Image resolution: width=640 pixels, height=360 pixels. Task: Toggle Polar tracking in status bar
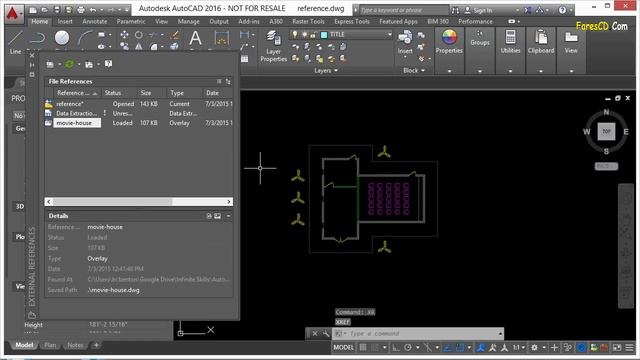(x=408, y=347)
